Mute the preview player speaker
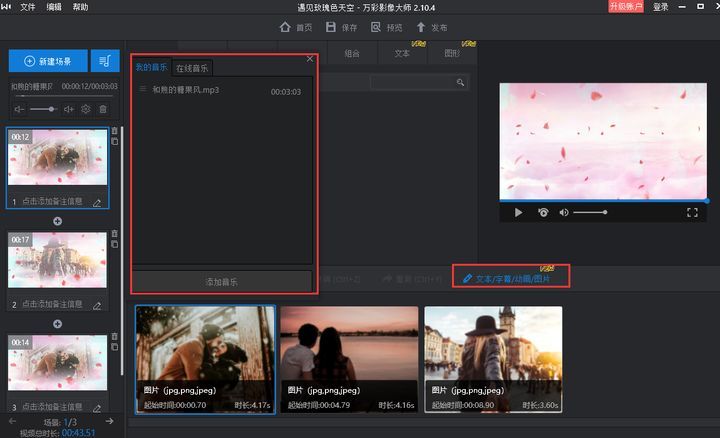This screenshot has width=720, height=438. [564, 212]
